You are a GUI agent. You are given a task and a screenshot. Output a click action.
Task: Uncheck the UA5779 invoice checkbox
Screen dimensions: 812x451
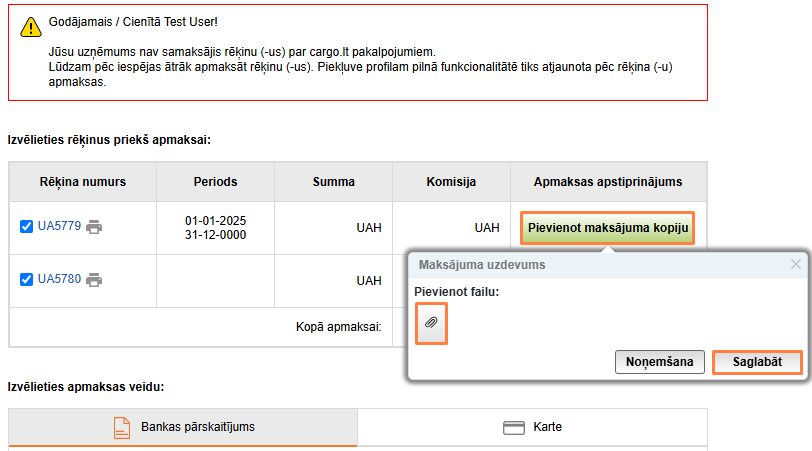tap(27, 227)
